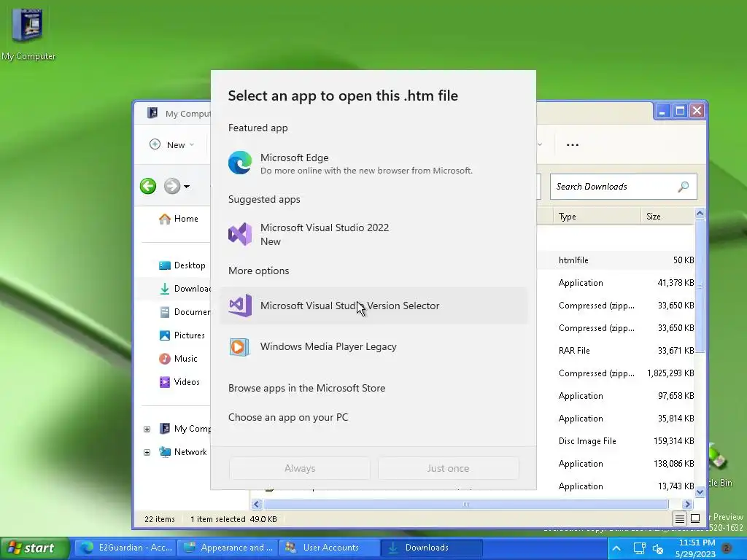
Task: Choose an app on your PC
Action: [x=288, y=417]
